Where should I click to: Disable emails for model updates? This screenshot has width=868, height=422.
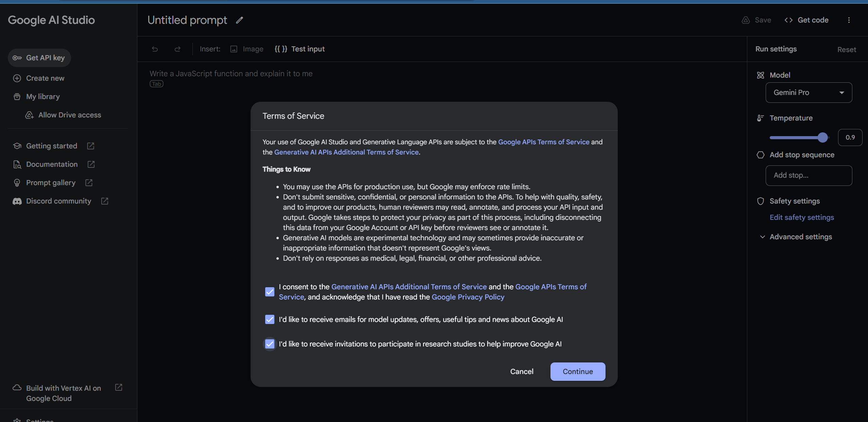click(269, 319)
